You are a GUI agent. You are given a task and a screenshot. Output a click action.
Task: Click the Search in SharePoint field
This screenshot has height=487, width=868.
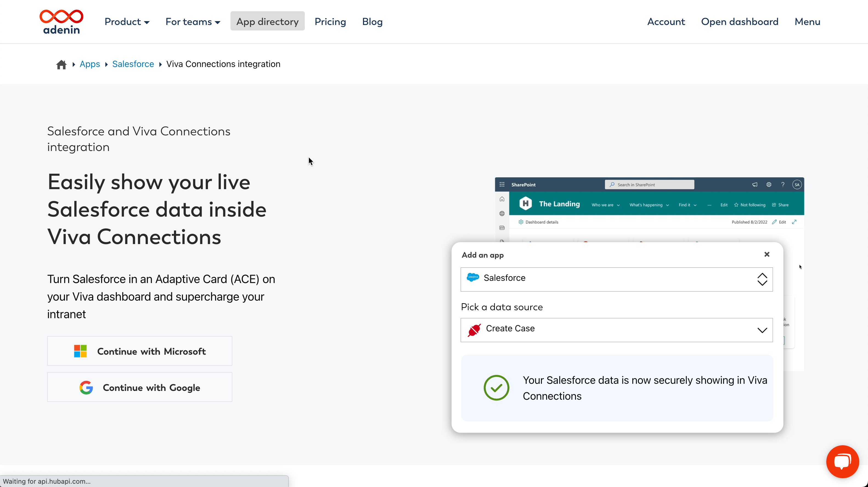[649, 184]
